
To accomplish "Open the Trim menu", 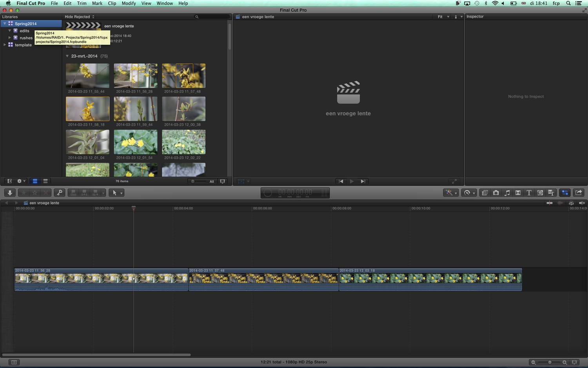I will 82,3.
